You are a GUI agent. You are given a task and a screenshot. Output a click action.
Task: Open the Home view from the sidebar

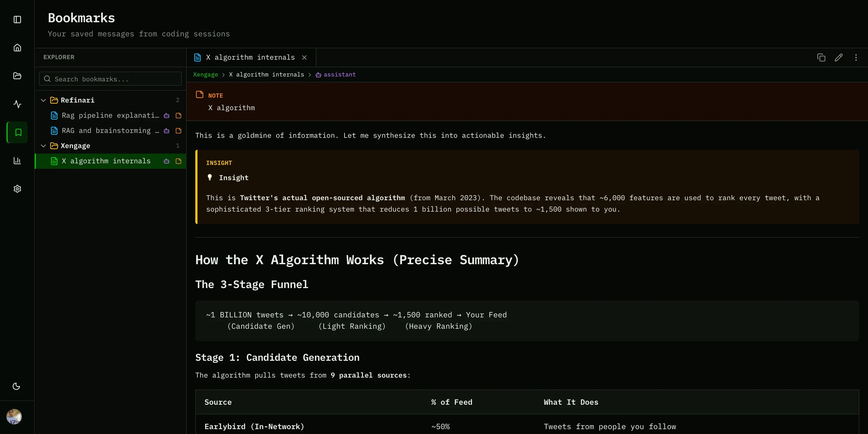[17, 47]
